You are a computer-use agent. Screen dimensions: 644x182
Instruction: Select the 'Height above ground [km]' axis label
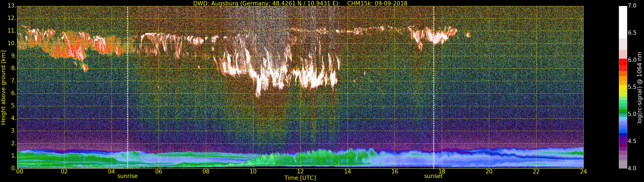[3, 88]
